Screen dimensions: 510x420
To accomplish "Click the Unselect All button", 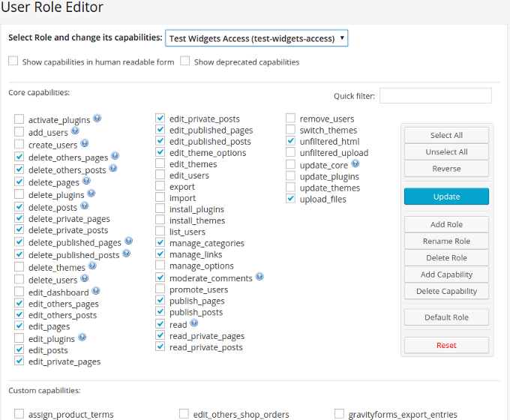I will tap(446, 151).
